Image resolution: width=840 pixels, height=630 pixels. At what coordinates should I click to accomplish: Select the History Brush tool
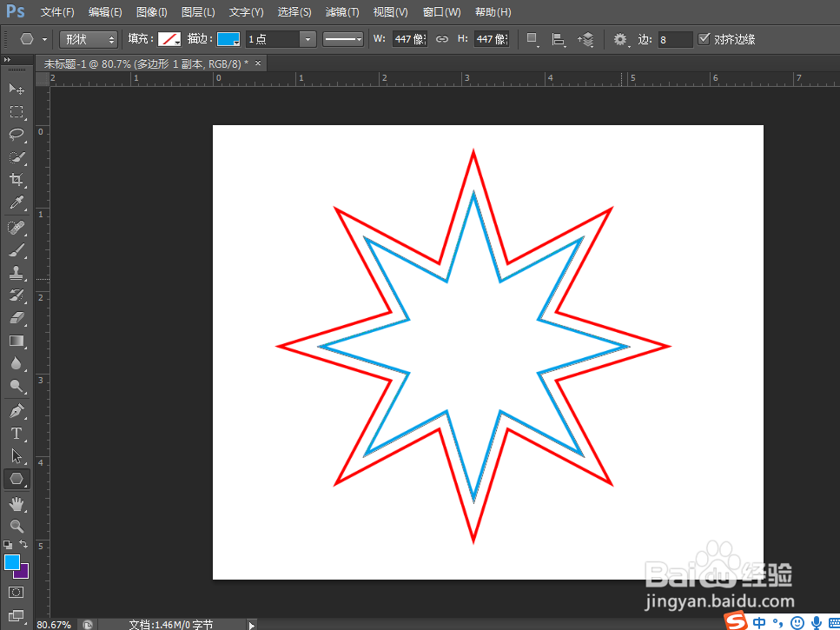point(17,295)
